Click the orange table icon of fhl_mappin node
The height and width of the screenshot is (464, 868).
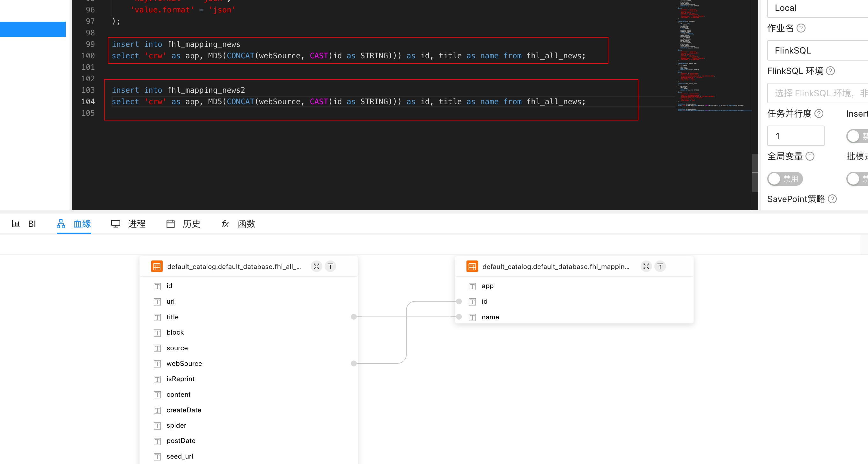[472, 266]
